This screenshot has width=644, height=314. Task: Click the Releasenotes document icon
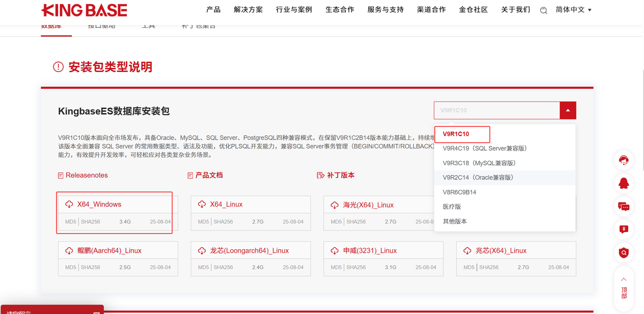61,175
